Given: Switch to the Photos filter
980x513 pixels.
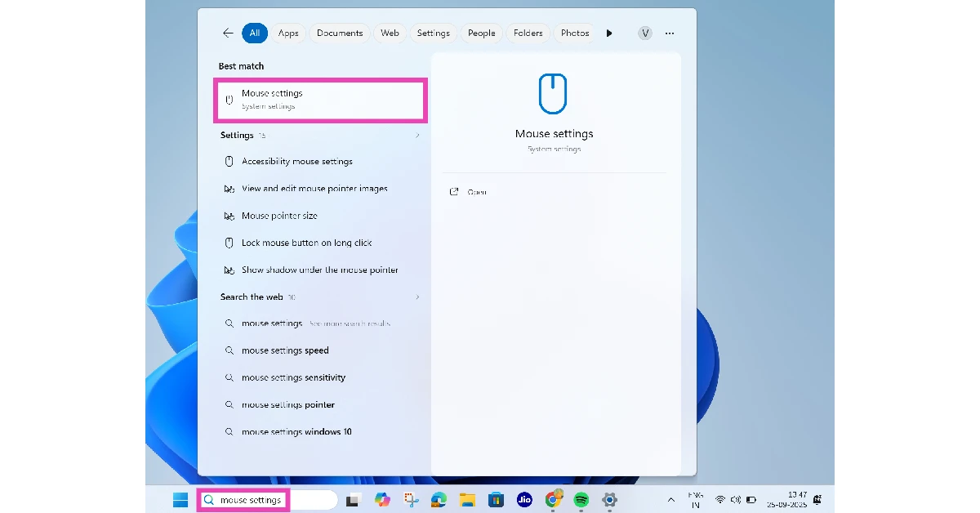Looking at the screenshot, I should pos(574,33).
